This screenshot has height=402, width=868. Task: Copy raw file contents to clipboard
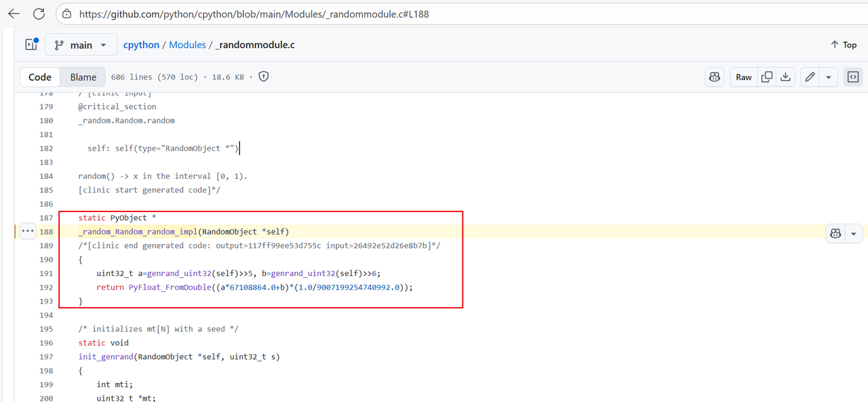767,77
